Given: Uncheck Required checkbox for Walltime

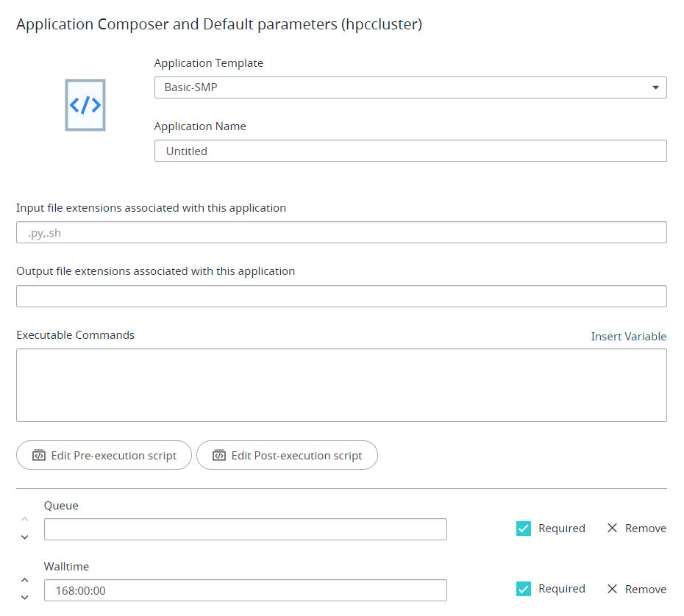Looking at the screenshot, I should coord(524,589).
